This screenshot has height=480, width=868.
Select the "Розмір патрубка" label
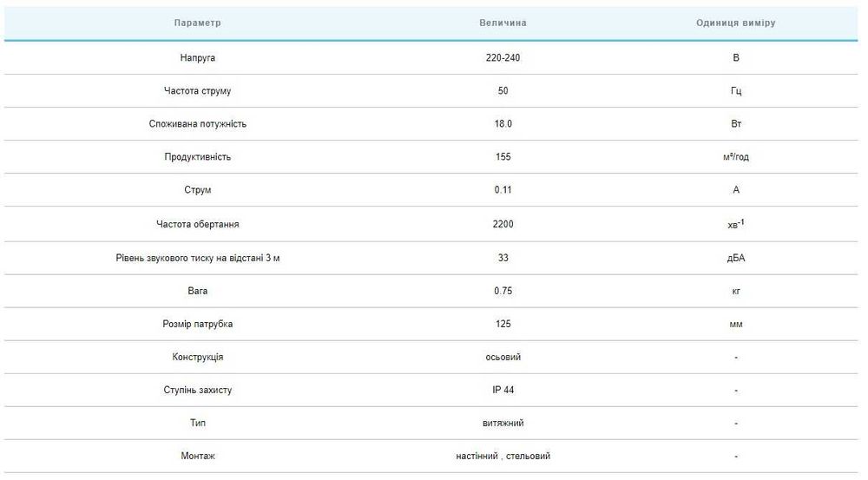tap(198, 324)
